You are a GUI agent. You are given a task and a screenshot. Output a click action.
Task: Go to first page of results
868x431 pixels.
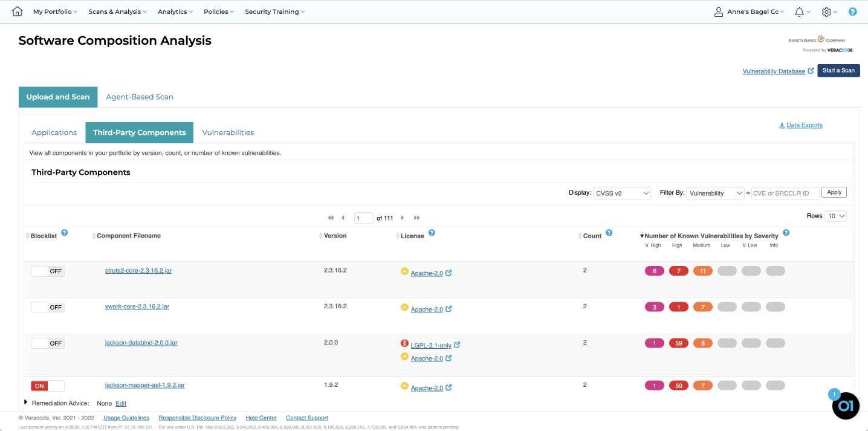(331, 218)
